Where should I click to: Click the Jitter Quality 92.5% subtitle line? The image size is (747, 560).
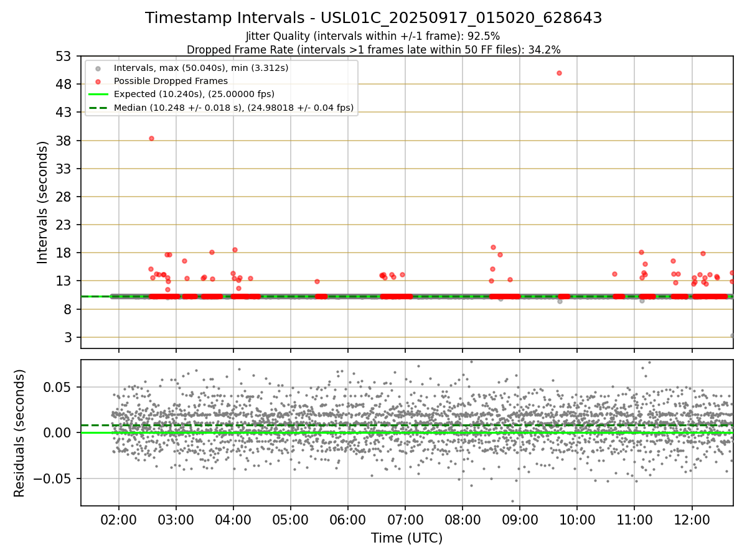pos(373,36)
